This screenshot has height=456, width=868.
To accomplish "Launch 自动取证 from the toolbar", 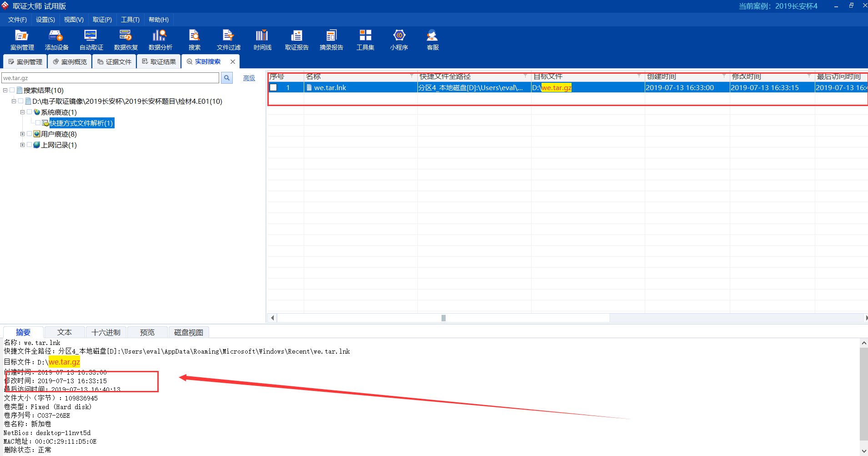I will click(91, 40).
